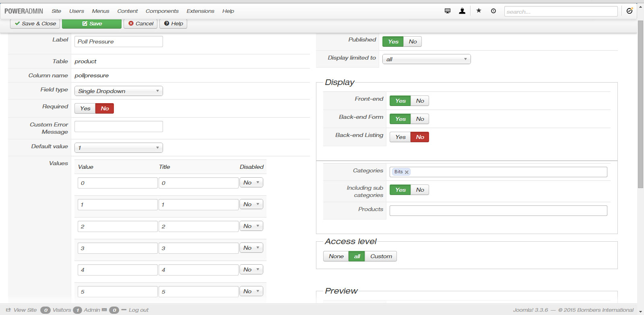Open Disabled dropdown for value 4

click(x=252, y=269)
